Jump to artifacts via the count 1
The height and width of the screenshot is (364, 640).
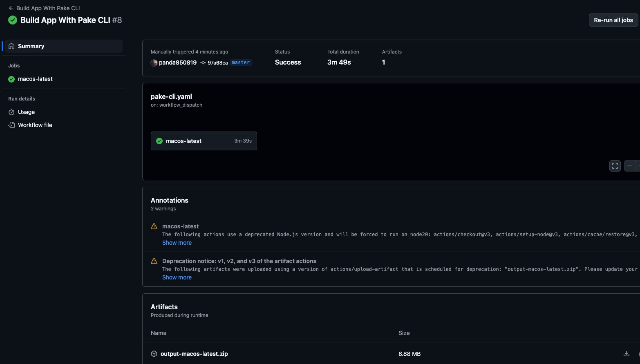pos(383,62)
